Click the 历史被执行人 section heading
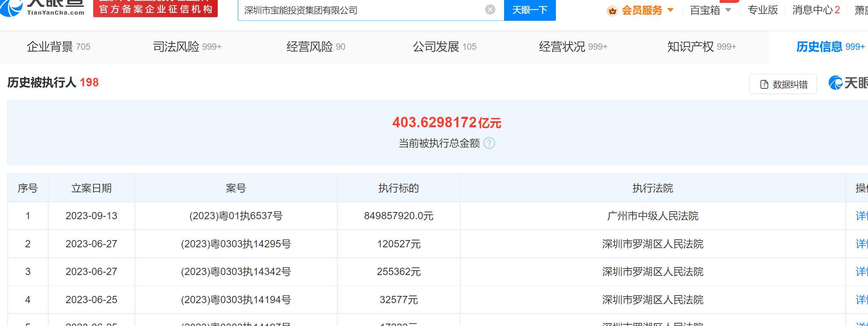868x326 pixels. (42, 83)
